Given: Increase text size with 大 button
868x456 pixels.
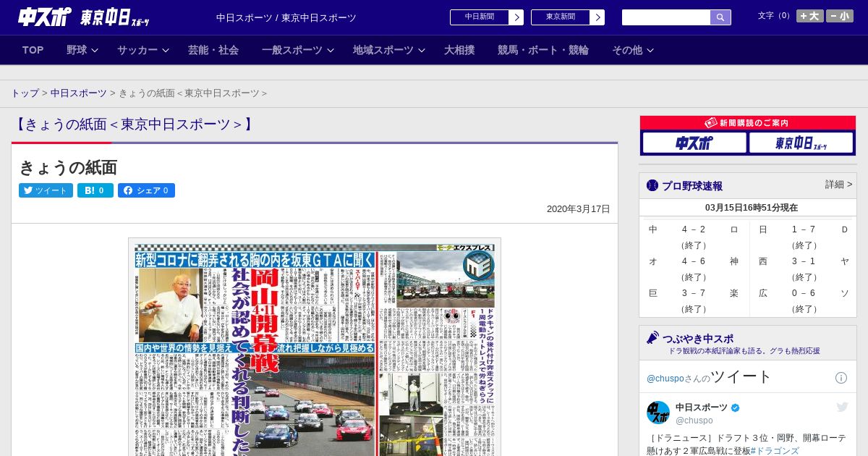Looking at the screenshot, I should tap(809, 16).
